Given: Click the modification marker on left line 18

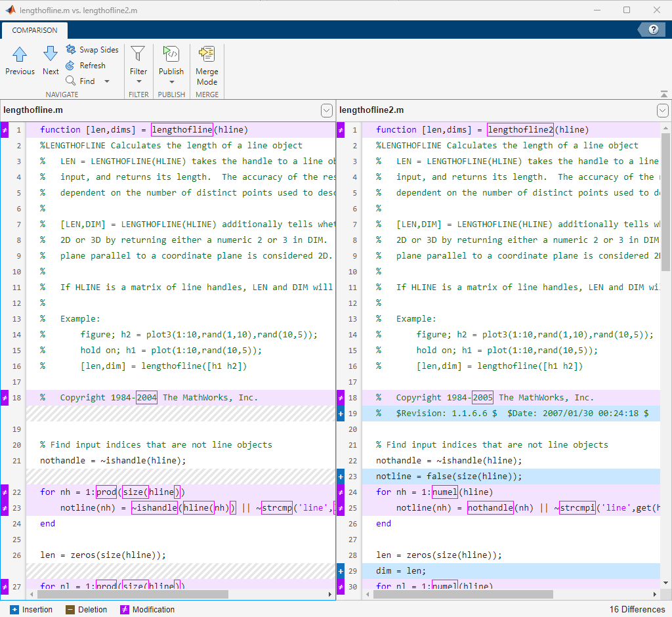Looking at the screenshot, I should coord(4,398).
